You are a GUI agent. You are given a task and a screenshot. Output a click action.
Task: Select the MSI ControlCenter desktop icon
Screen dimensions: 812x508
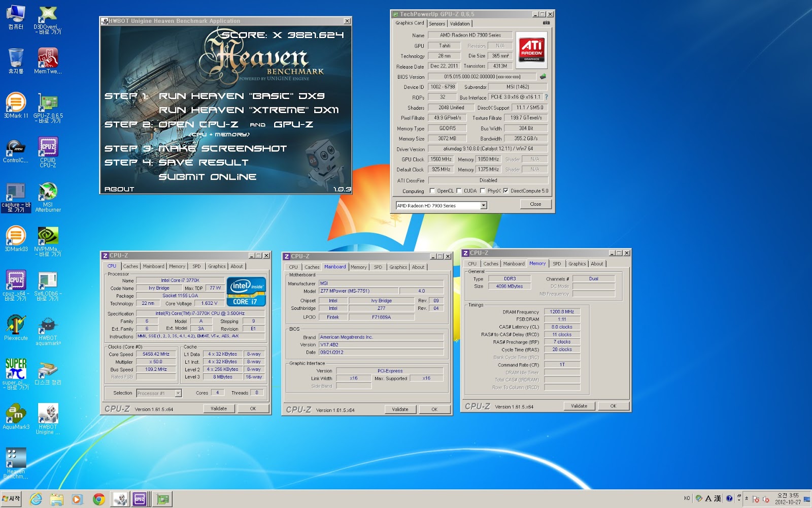point(16,150)
